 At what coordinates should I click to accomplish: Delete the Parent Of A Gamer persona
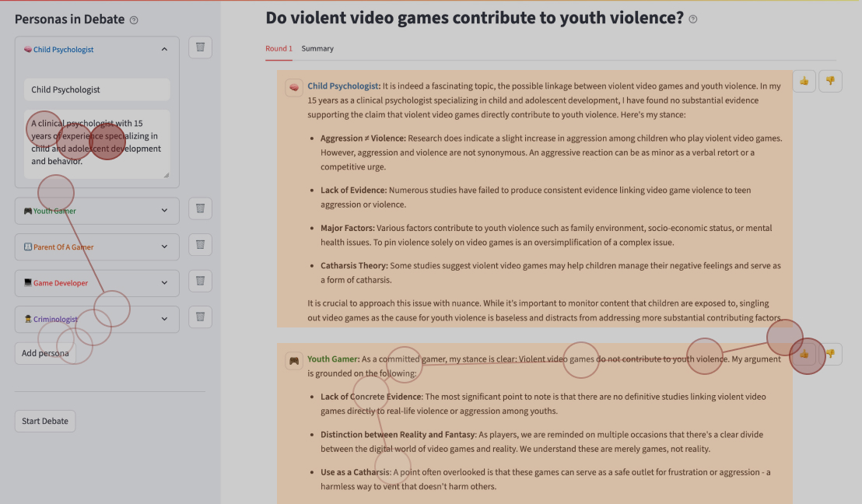[x=200, y=244]
